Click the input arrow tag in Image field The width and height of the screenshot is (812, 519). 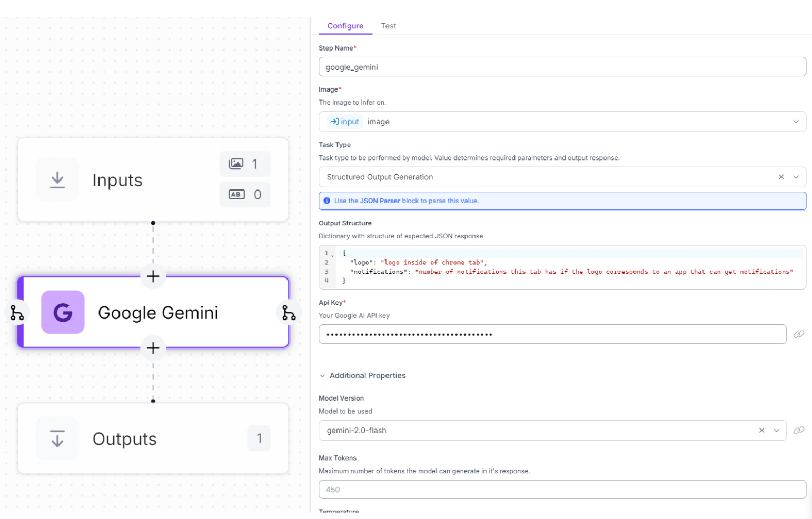click(345, 122)
